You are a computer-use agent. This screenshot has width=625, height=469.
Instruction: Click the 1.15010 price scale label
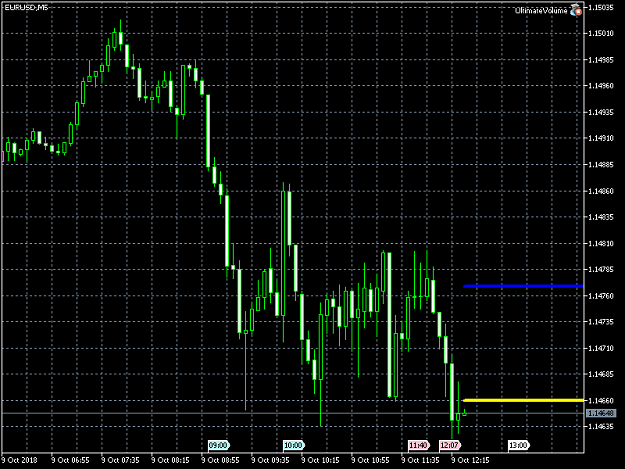tap(601, 33)
